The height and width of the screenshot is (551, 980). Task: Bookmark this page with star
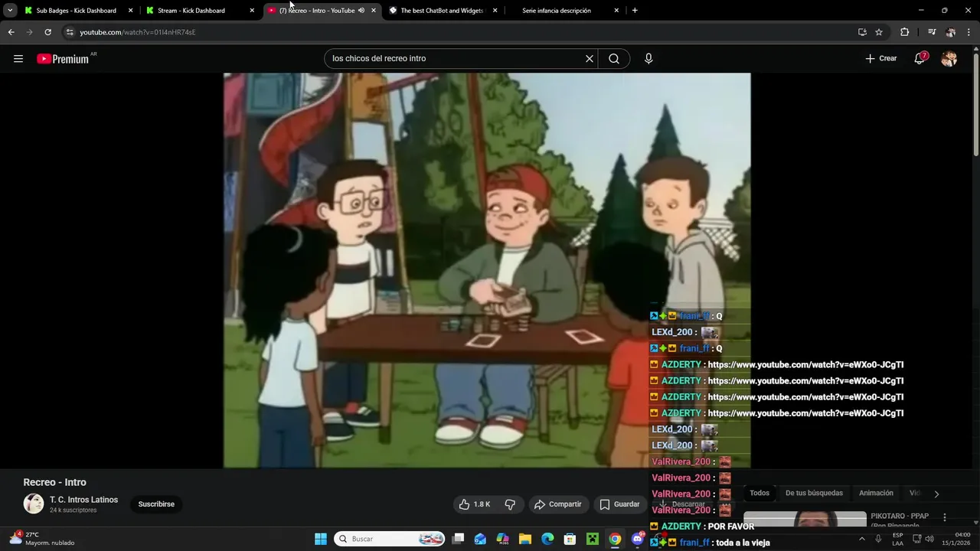point(879,32)
